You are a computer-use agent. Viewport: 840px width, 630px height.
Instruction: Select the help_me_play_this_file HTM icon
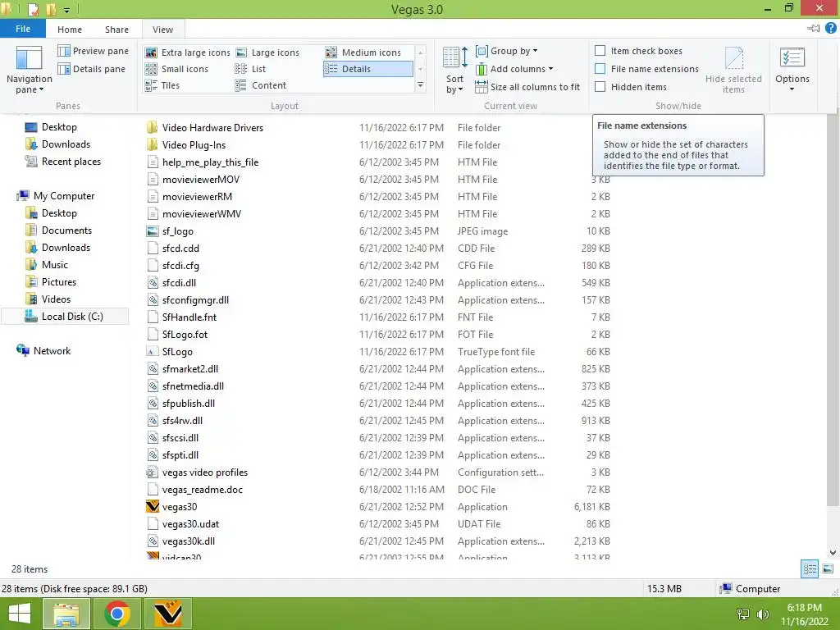coord(152,162)
